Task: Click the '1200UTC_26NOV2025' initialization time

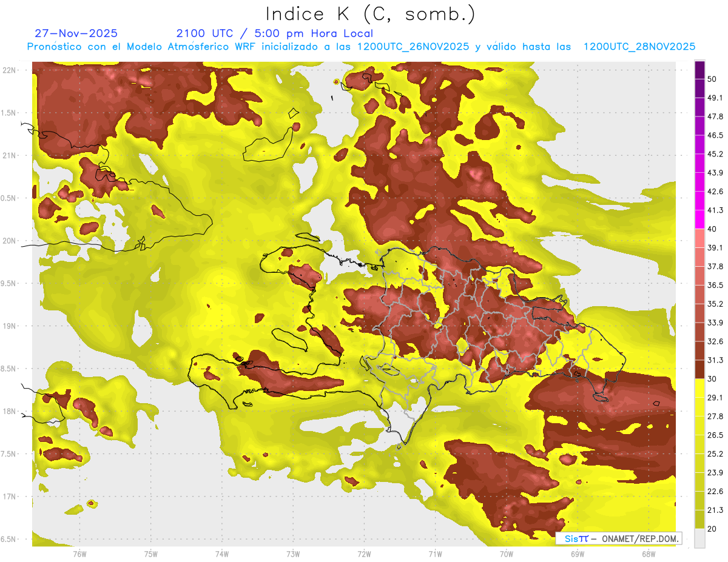Action: tap(413, 47)
